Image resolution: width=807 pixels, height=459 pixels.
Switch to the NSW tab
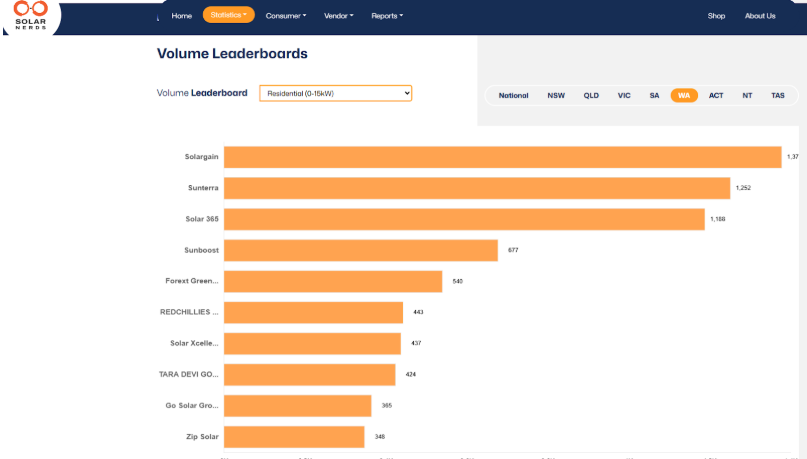pyautogui.click(x=556, y=96)
